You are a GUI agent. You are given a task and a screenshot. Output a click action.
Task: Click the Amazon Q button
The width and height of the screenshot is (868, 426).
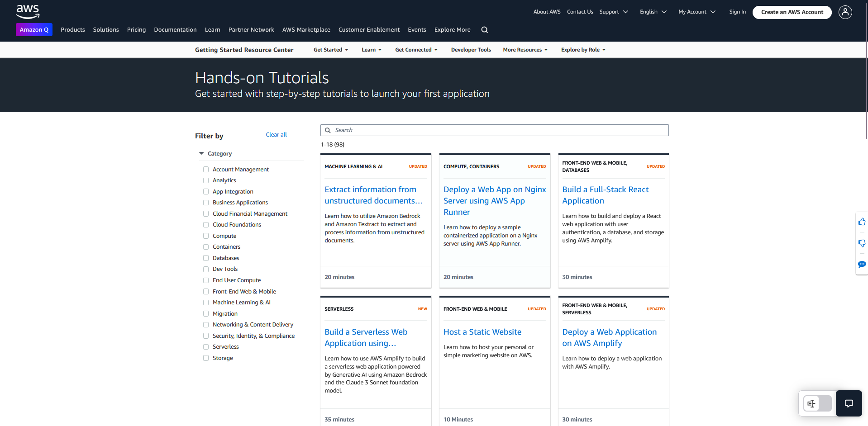pyautogui.click(x=34, y=30)
